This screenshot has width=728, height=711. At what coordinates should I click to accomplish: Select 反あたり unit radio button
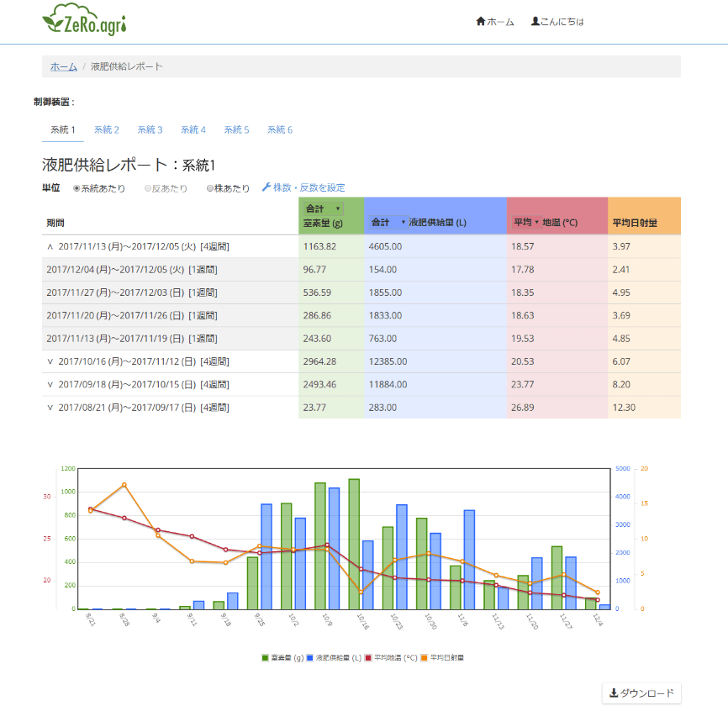click(x=148, y=188)
